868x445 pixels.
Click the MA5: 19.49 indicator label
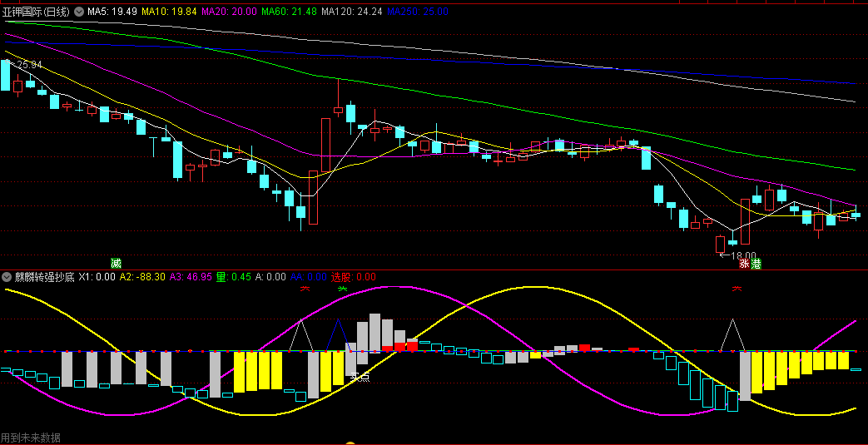(113, 12)
